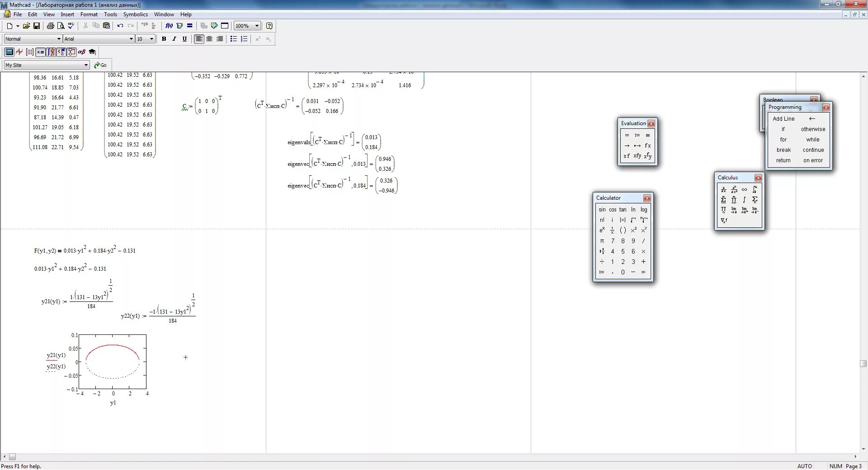Toggle the Calculus toolbar palette button
The width and height of the screenshot is (868, 470).
51,52
